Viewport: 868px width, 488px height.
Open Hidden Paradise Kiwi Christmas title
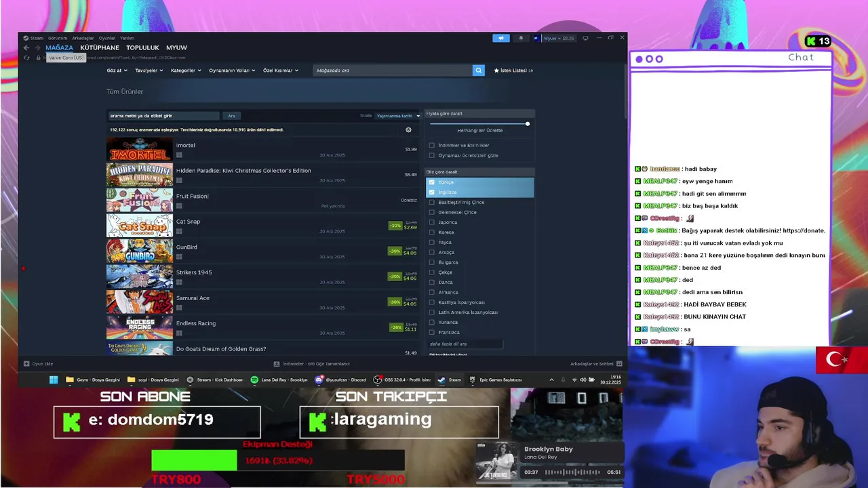coord(243,171)
